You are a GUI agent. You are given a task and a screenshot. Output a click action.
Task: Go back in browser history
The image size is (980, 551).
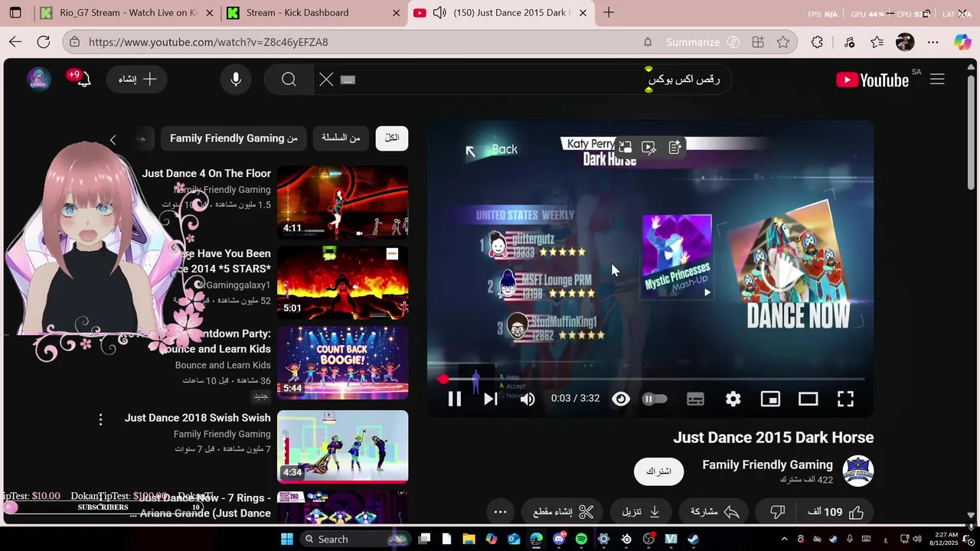[x=15, y=42]
